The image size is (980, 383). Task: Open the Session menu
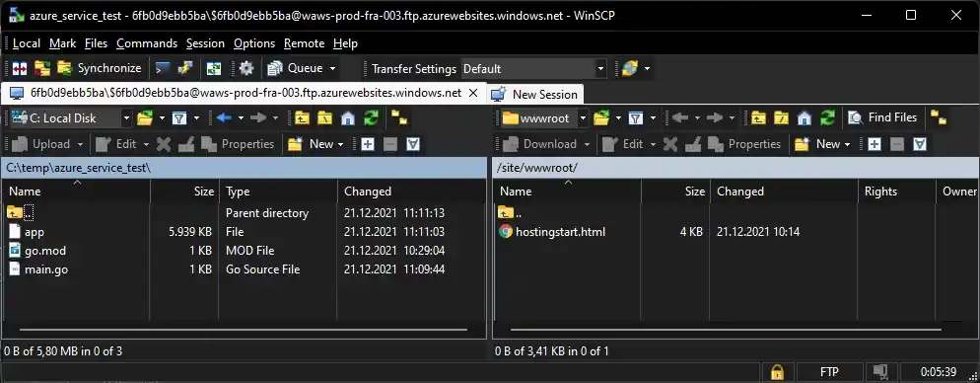point(205,43)
